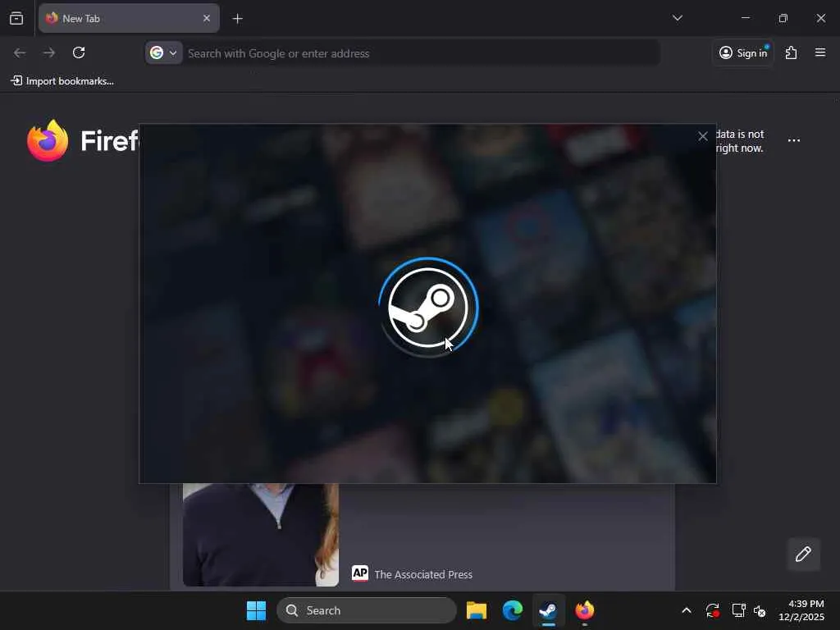Image resolution: width=840 pixels, height=630 pixels.
Task: Close the Firefox window
Action: [820, 18]
